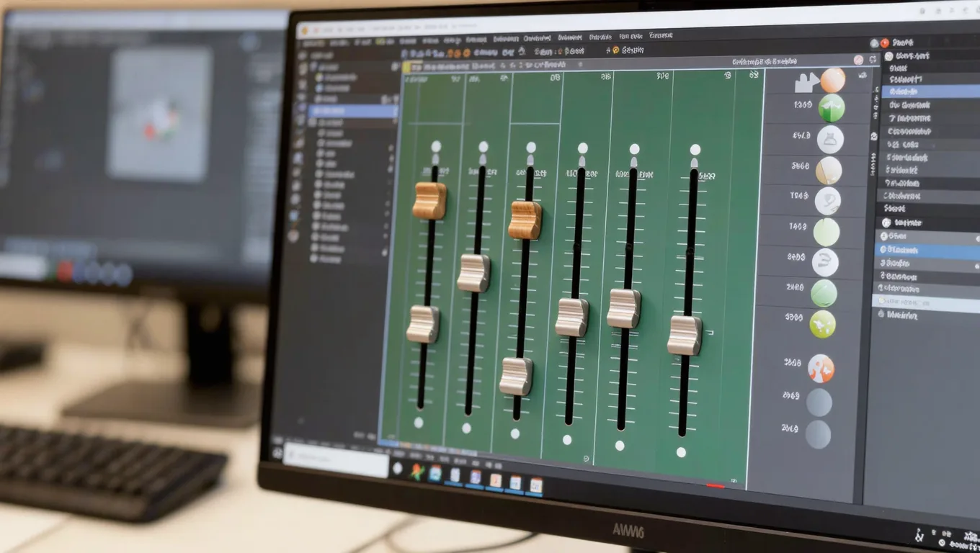
Task: Click the lower metal knob on the third channel
Action: point(516,376)
